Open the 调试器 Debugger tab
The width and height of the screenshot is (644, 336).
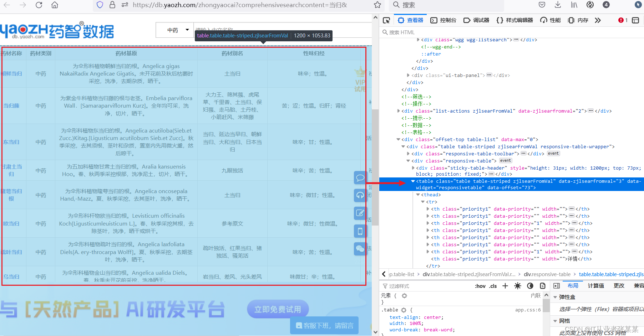click(476, 20)
